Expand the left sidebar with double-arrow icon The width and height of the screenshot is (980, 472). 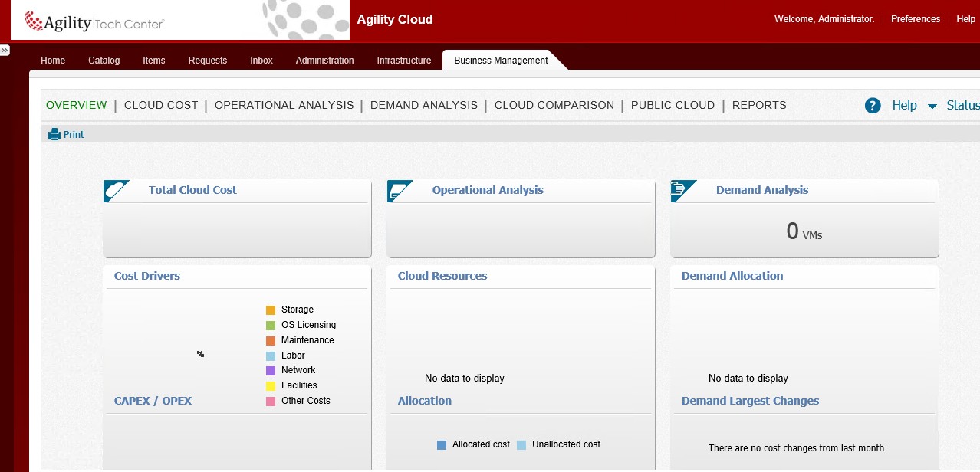pos(5,50)
